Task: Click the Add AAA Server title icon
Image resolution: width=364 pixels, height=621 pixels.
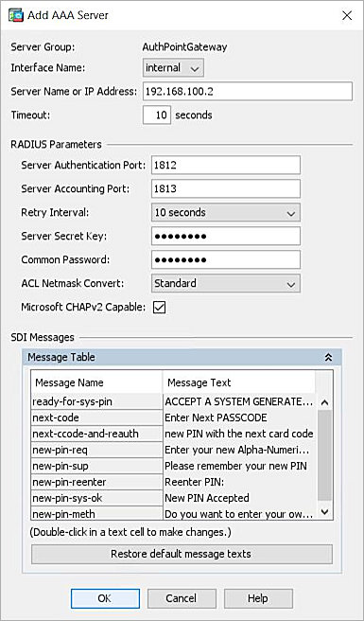Action: [x=16, y=15]
